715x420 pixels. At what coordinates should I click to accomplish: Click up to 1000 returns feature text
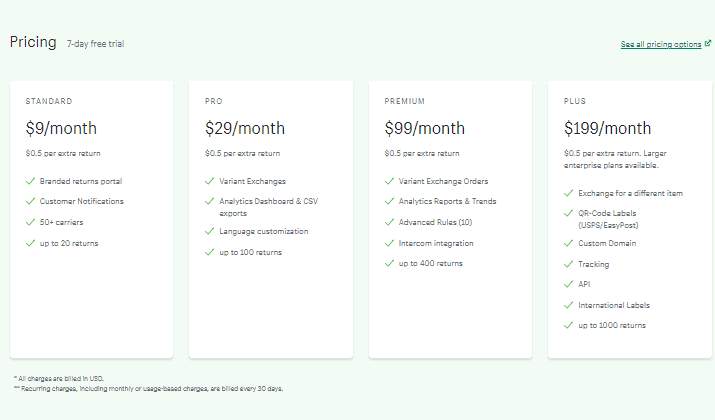click(x=612, y=325)
